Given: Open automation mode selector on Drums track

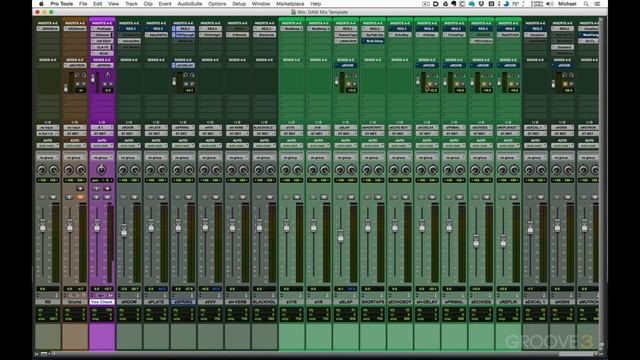Looking at the screenshot, I should pos(74,146).
